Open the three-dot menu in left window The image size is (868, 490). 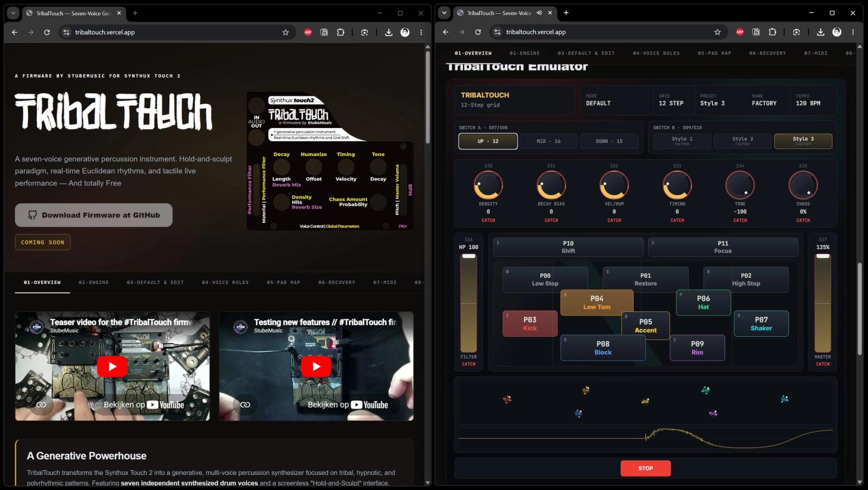pyautogui.click(x=421, y=33)
